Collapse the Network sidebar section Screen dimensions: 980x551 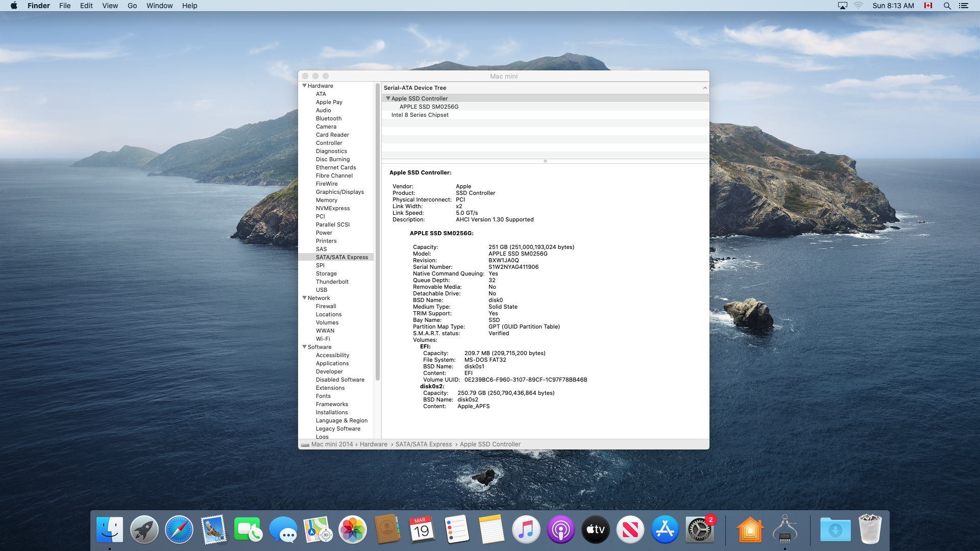tap(305, 298)
